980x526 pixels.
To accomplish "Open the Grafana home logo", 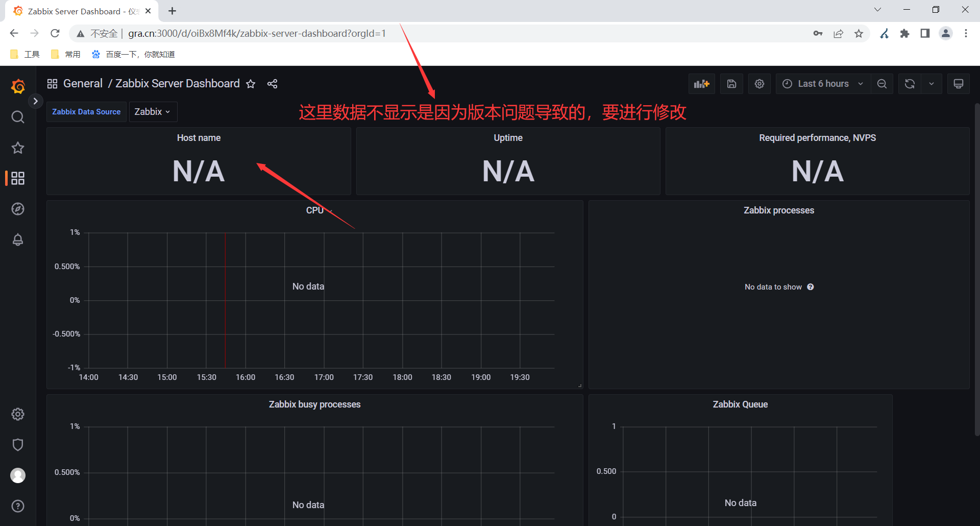I will tap(18, 86).
